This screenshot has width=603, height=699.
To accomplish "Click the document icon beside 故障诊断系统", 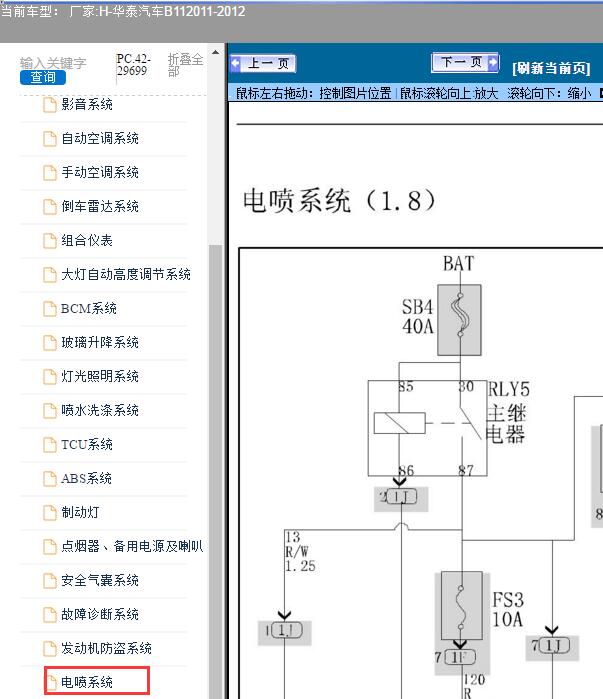I will click(50, 614).
